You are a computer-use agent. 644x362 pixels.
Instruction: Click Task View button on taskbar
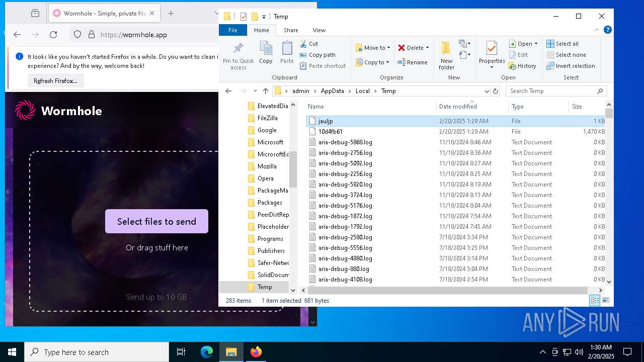click(x=181, y=352)
